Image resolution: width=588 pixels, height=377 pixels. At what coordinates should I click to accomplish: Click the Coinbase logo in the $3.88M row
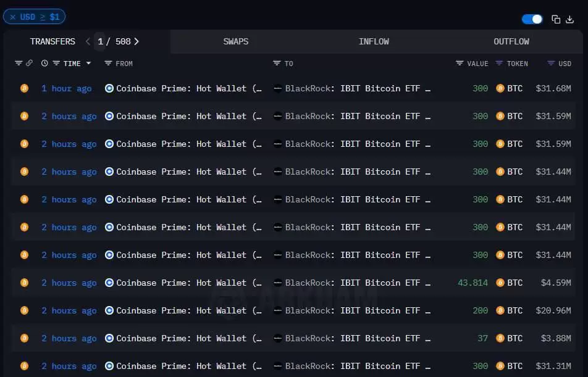pyautogui.click(x=109, y=338)
